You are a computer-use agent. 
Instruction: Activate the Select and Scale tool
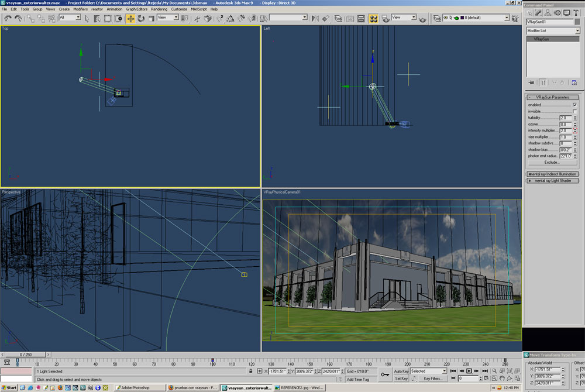[x=151, y=18]
